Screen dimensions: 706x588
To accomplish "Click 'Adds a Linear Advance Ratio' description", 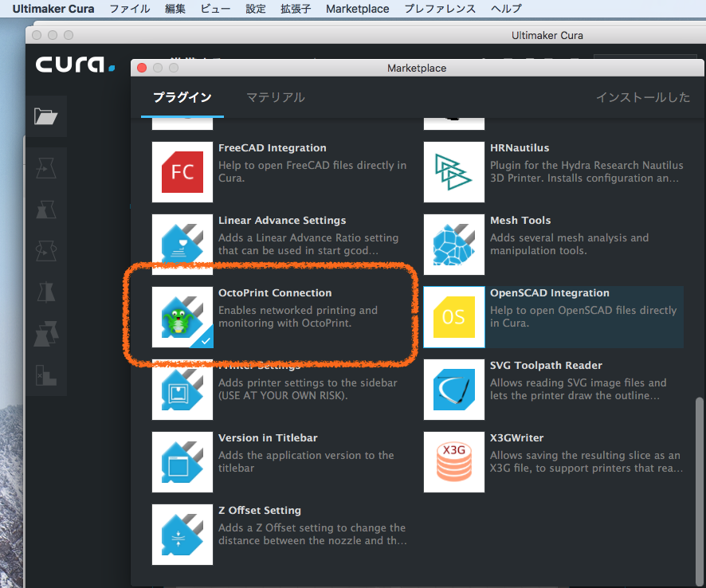I will coord(308,244).
